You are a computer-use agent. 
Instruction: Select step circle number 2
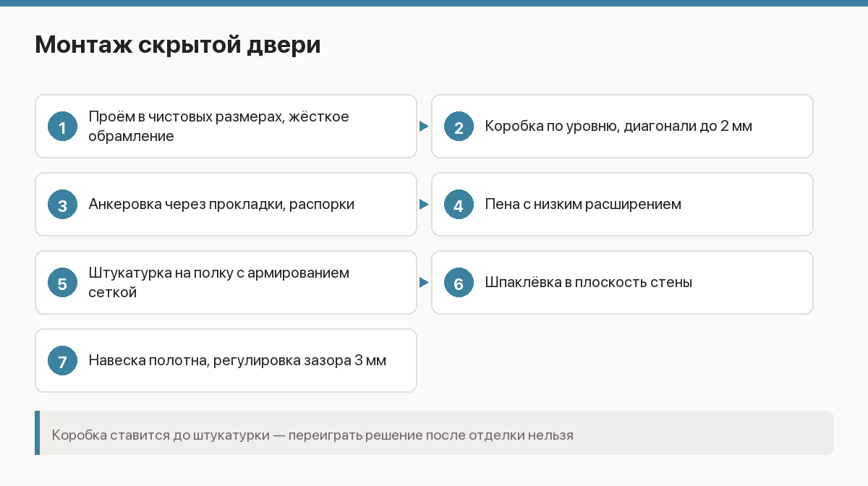(459, 127)
